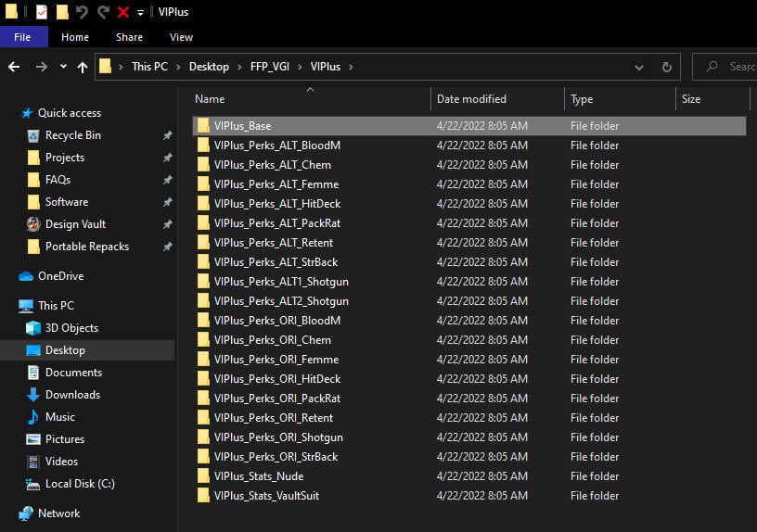Select folder VIPlus_Perks_ORI_BloodM

click(277, 321)
